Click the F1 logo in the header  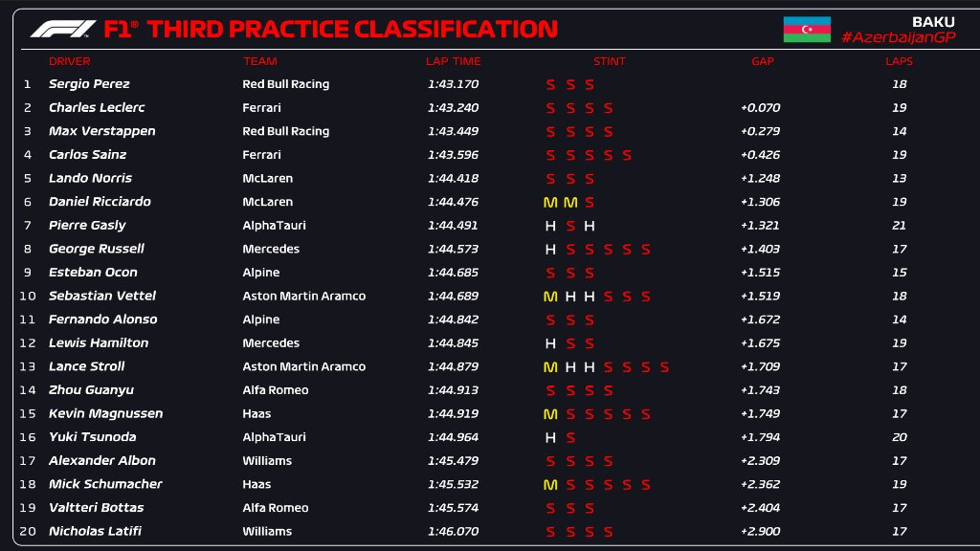[x=62, y=29]
